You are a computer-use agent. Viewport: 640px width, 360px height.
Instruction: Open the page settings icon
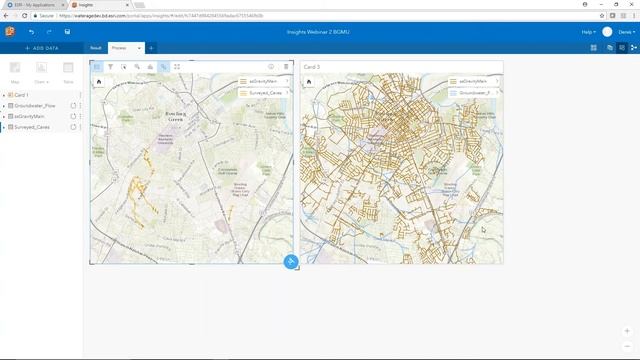(x=609, y=48)
